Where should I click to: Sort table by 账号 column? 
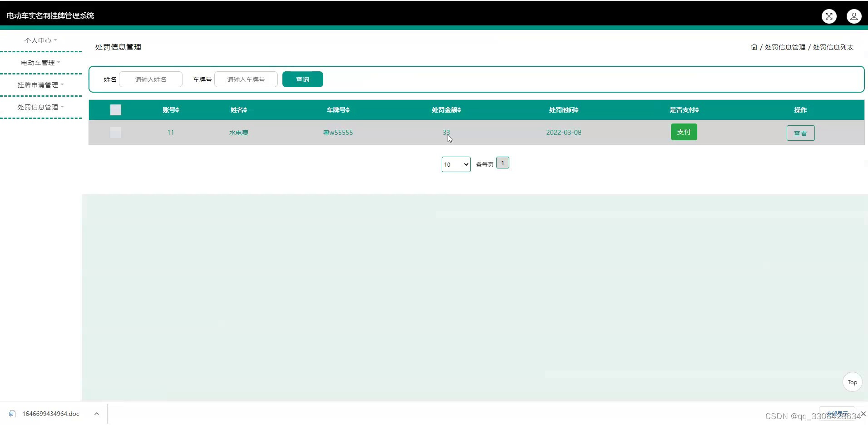[171, 110]
